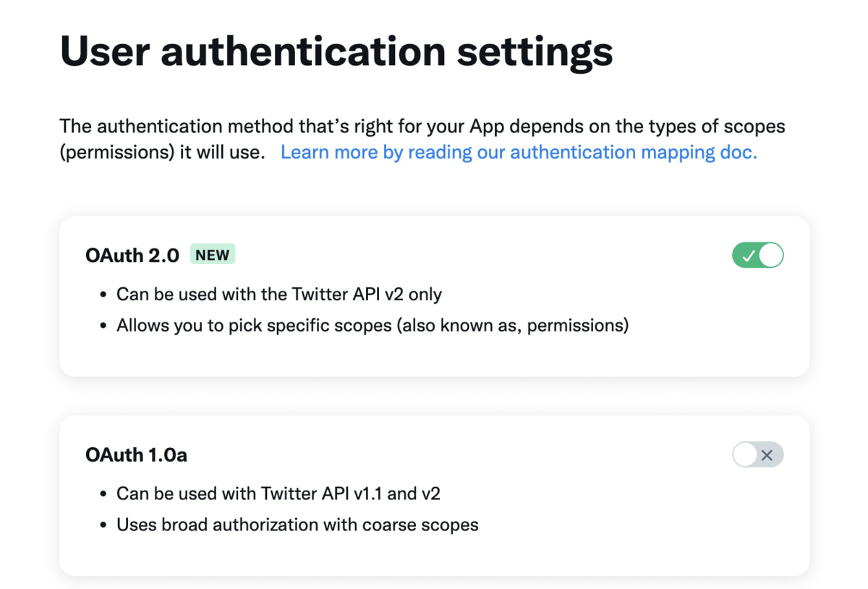This screenshot has width=868, height=589.
Task: Click the 'Twitter API v1.1 and v2' bullet
Action: click(x=278, y=494)
